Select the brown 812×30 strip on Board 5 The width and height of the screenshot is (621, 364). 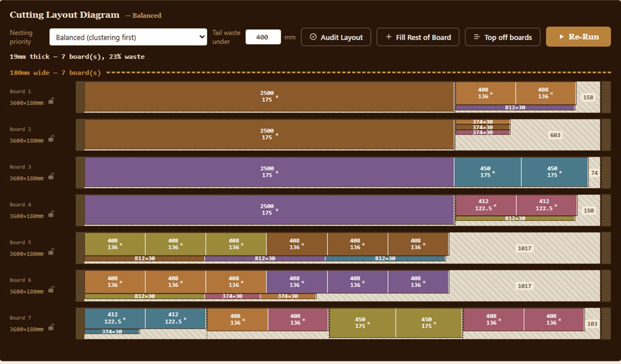click(145, 258)
